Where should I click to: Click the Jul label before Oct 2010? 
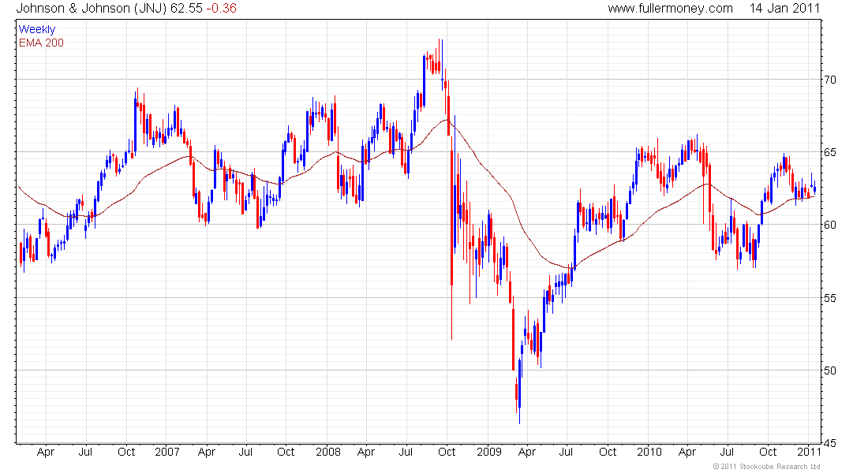coord(727,452)
